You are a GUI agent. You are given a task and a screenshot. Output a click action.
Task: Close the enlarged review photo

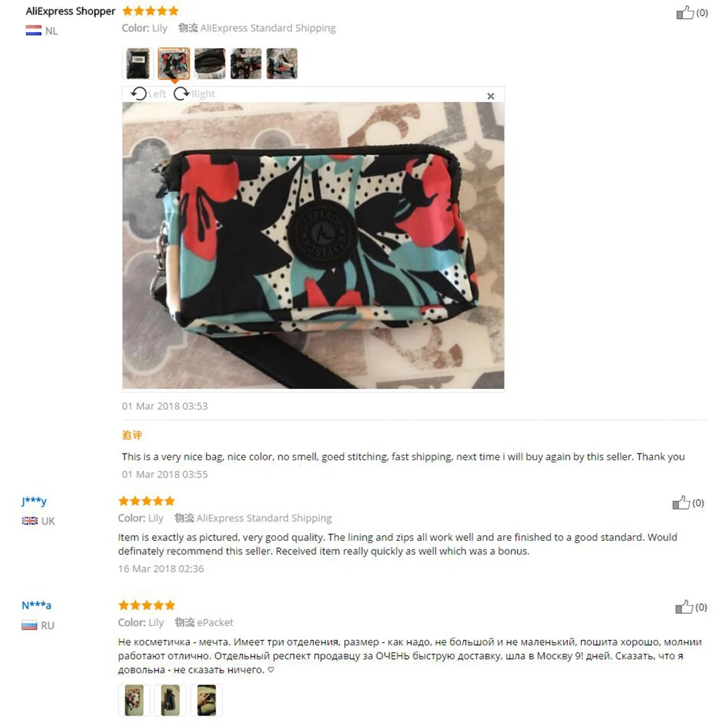[x=491, y=96]
